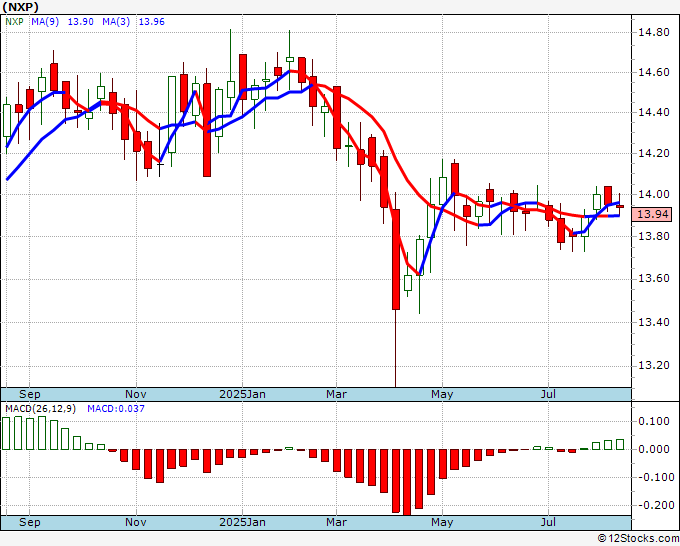This screenshot has width=680, height=546.
Task: Click the 14.80 price axis label
Action: tap(653, 32)
